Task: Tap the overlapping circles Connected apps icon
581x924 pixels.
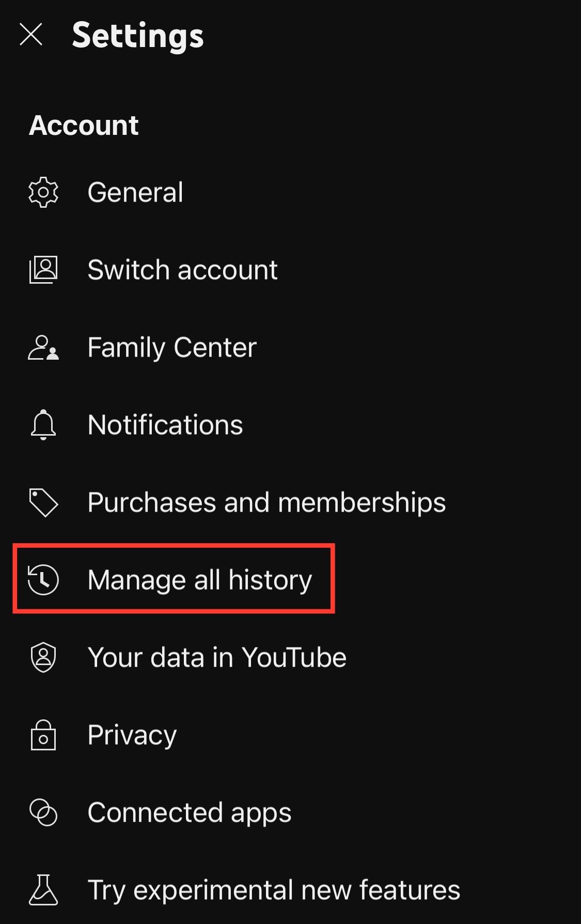Action: [43, 812]
